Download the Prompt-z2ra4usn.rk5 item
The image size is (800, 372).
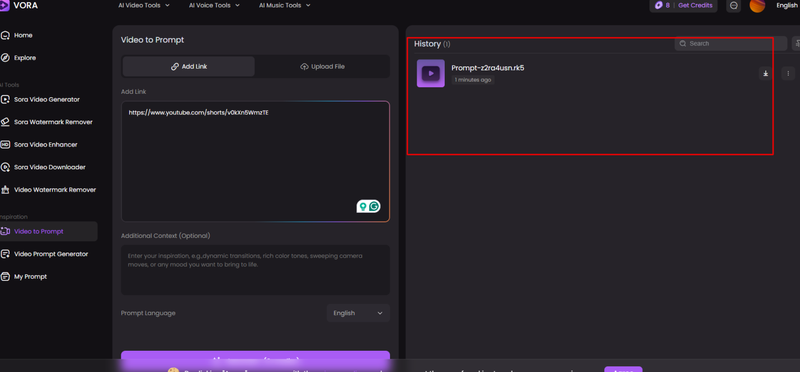click(x=765, y=73)
